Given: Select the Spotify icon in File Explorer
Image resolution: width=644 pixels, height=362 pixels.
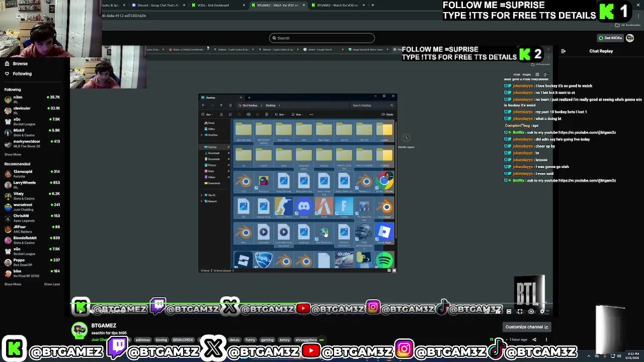Looking at the screenshot, I should (384, 261).
